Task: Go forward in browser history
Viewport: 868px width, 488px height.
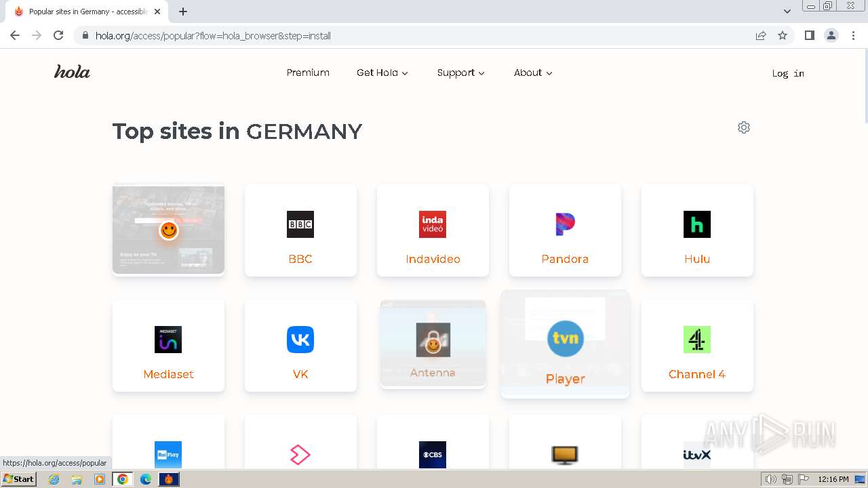Action: pyautogui.click(x=37, y=35)
